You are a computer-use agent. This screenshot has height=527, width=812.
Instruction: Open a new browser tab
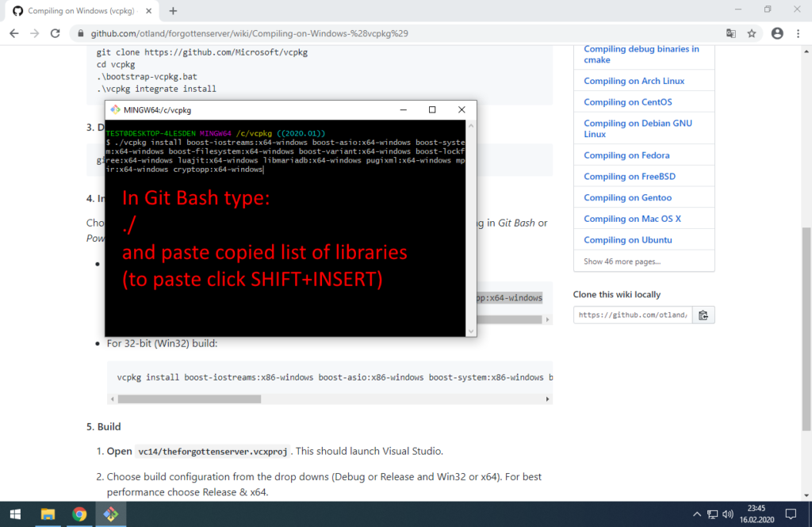click(173, 11)
